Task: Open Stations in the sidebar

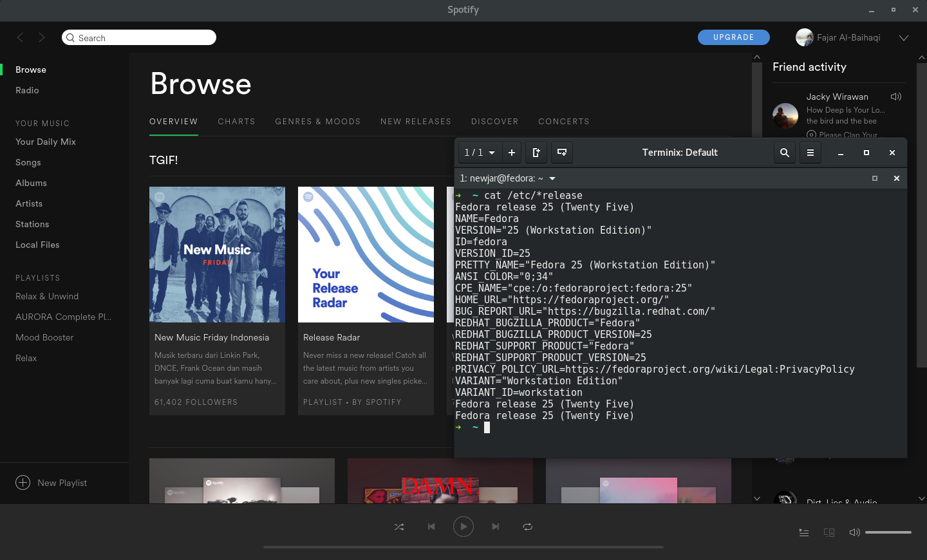Action: pyautogui.click(x=32, y=224)
